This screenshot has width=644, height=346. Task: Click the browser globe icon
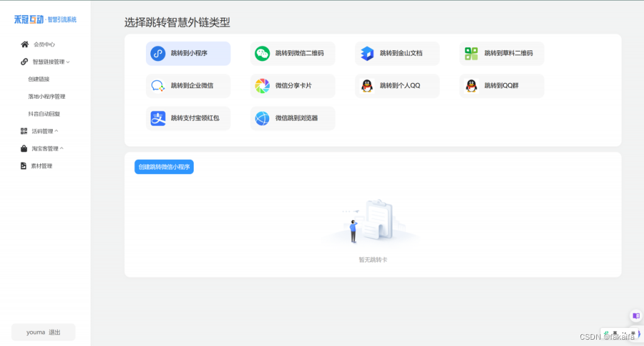coord(262,118)
